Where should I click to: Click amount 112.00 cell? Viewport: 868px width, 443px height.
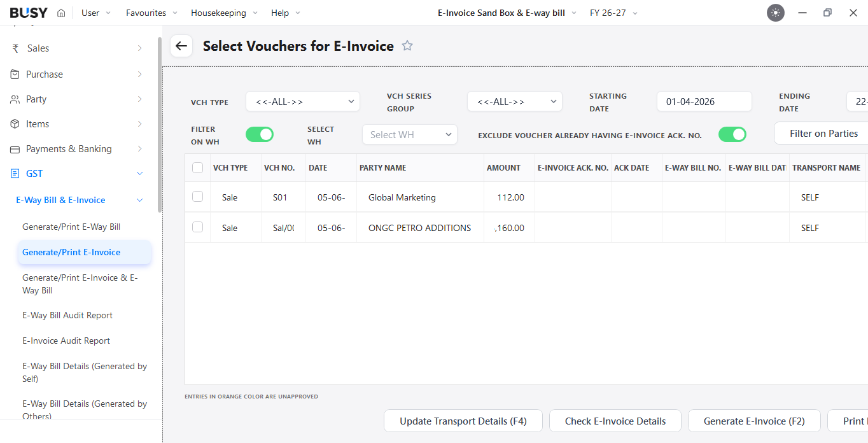point(510,197)
